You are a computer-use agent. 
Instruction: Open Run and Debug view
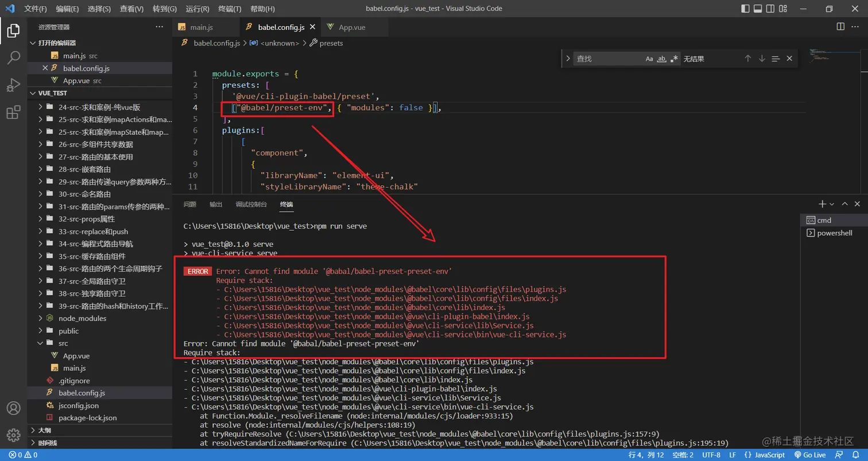tap(13, 85)
